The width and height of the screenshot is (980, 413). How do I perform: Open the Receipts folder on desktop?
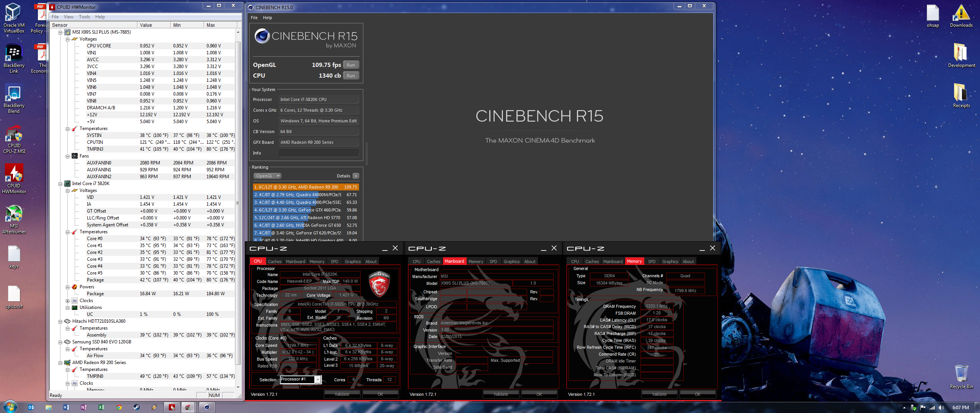point(961,96)
